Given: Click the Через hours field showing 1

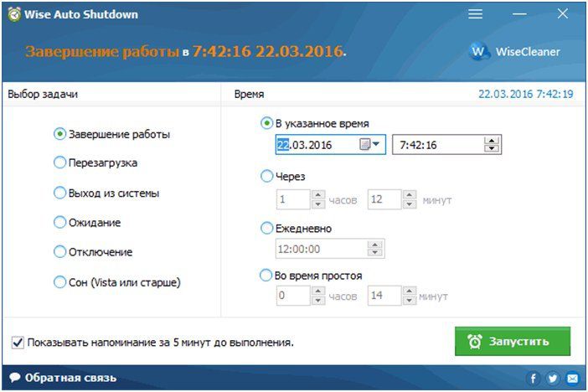Looking at the screenshot, I should [x=293, y=199].
